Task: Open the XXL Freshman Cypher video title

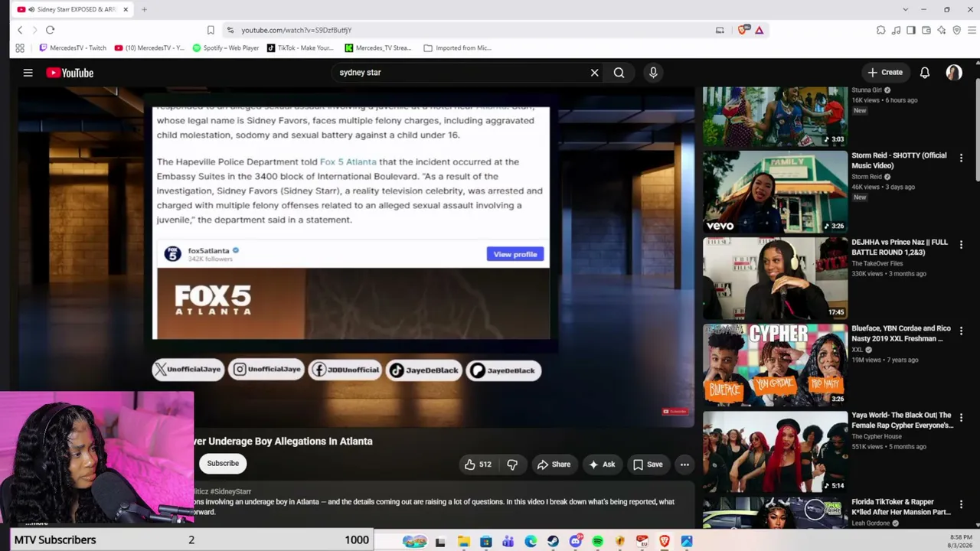Action: point(901,334)
